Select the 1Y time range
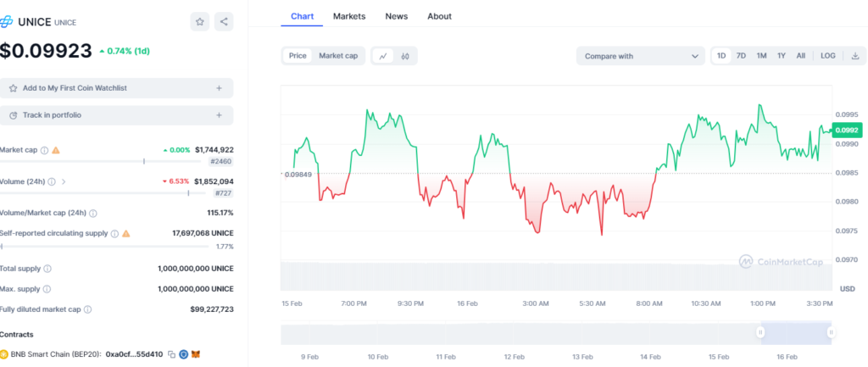Image resolution: width=868 pixels, height=367 pixels. coord(781,56)
